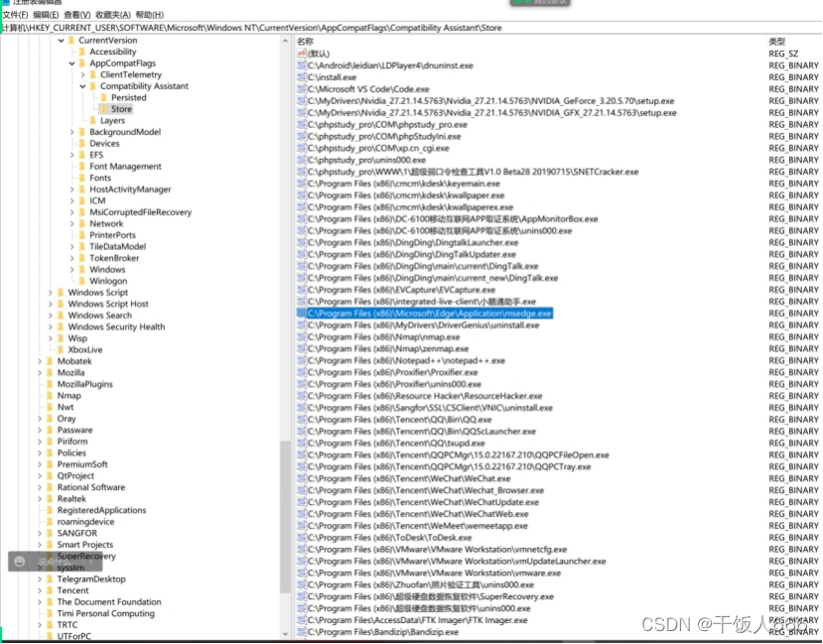
Task: Select the notepad++.exe registry value
Action: tap(406, 360)
